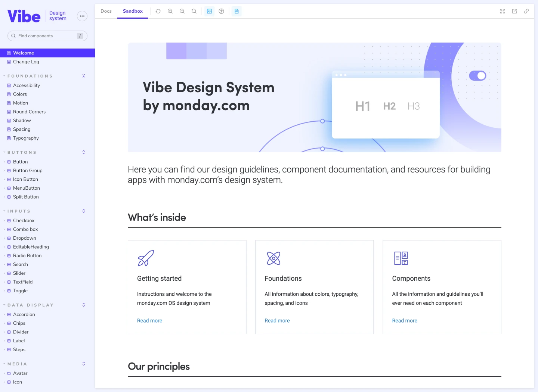This screenshot has width=538, height=392.
Task: Copy the canvas link icon
Action: [526, 11]
